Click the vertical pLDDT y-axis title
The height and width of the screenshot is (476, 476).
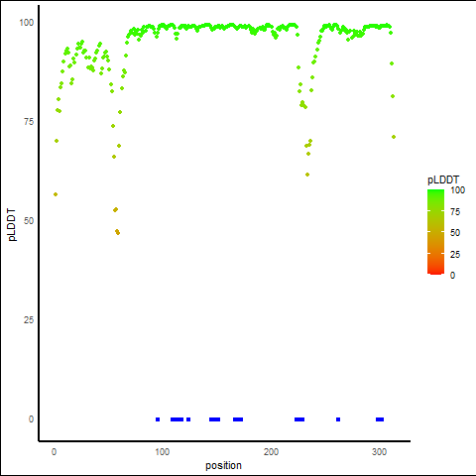pos(12,224)
